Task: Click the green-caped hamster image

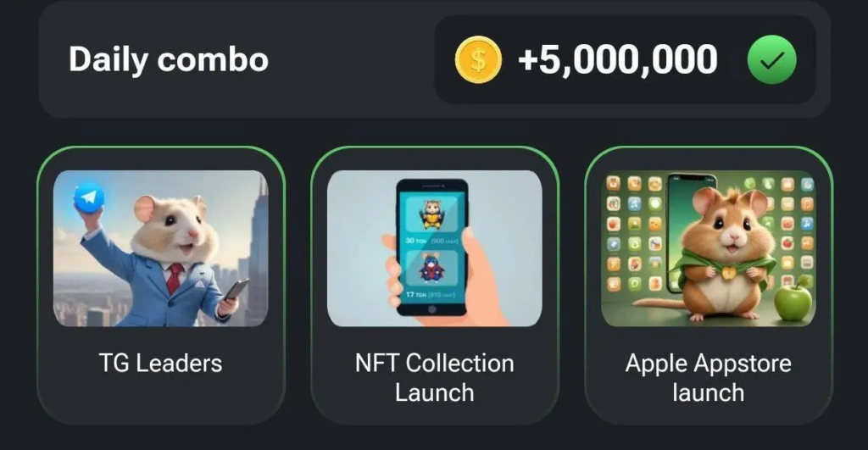Action: 709,248
